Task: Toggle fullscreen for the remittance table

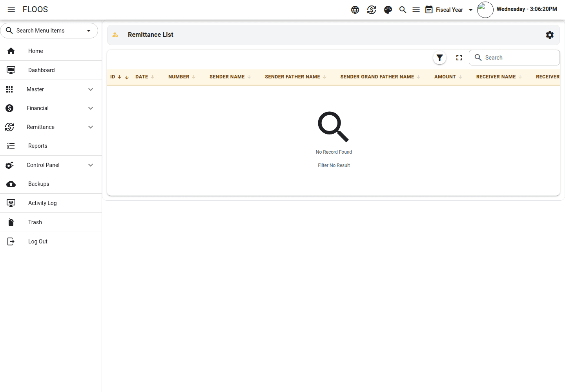Action: pos(459,58)
